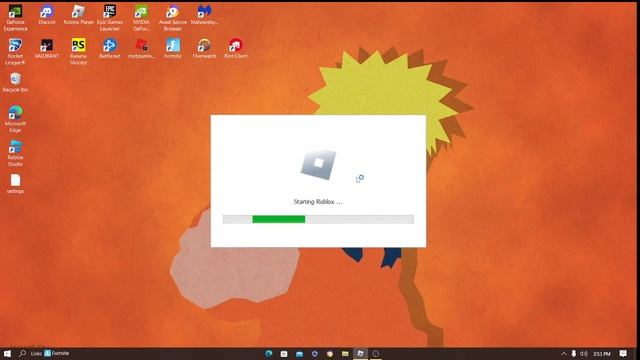Select the VALORANT desktop shortcut
The image size is (640, 360).
click(47, 49)
